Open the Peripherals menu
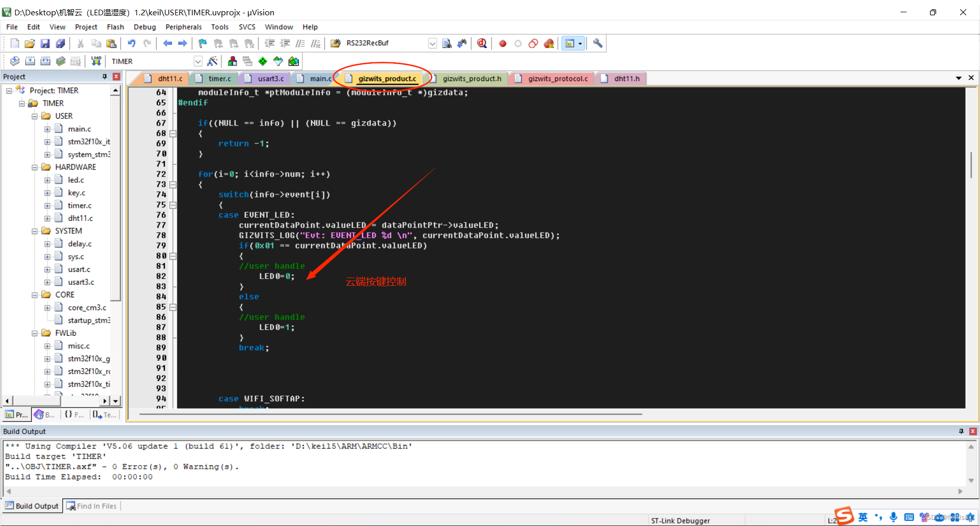 click(184, 27)
